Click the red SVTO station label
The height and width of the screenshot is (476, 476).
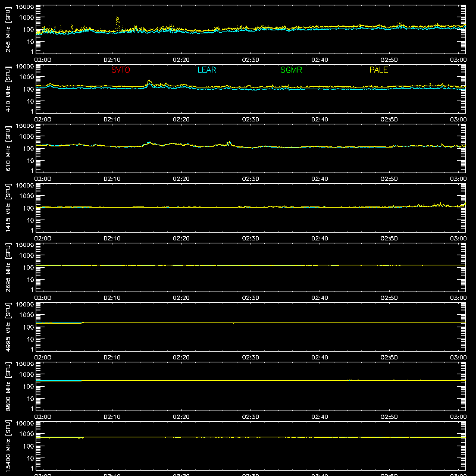(121, 70)
